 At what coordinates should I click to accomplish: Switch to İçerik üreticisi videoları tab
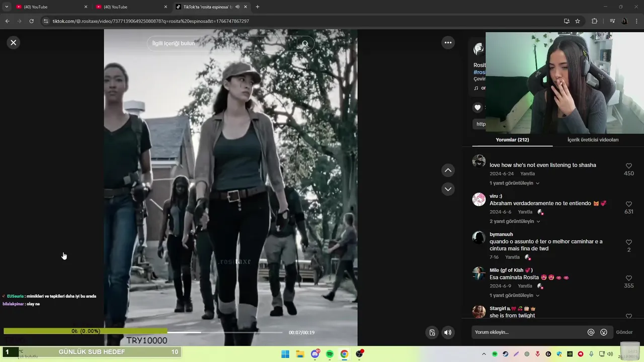(593, 140)
